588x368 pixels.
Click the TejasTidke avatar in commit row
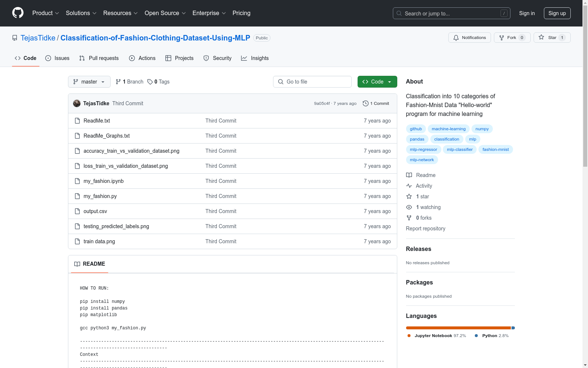(x=77, y=103)
